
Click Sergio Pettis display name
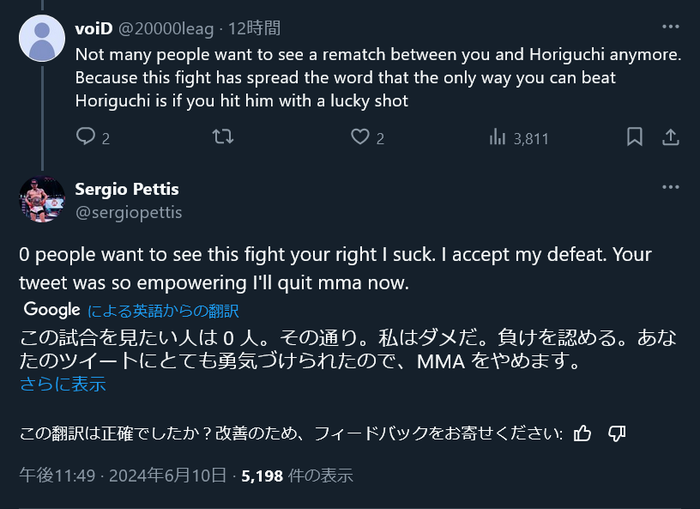click(127, 188)
